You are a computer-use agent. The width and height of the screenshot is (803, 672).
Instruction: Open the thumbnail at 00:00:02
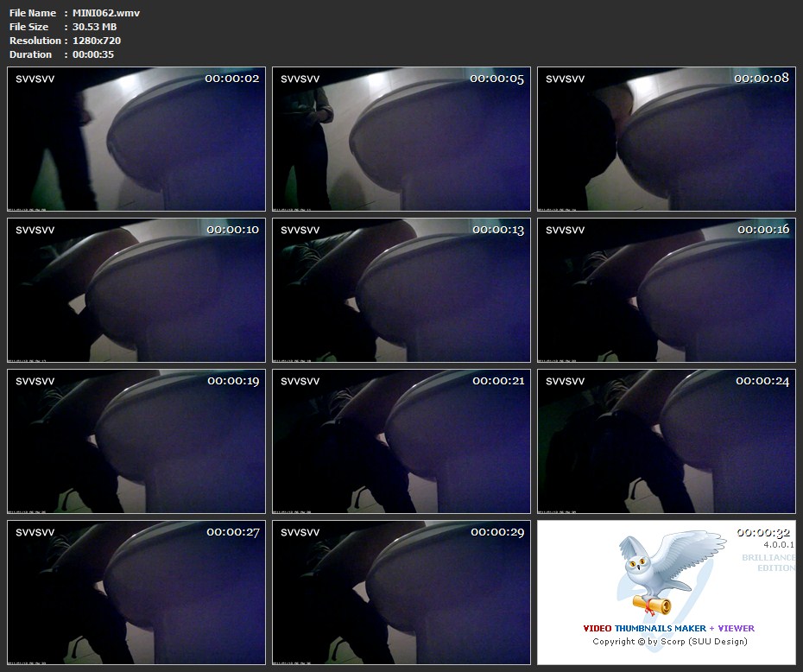[136, 139]
